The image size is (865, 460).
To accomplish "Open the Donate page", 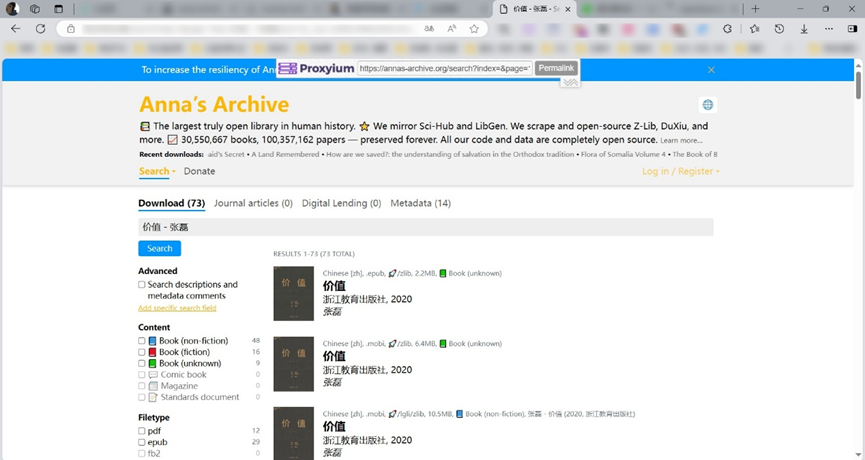I will pos(199,171).
